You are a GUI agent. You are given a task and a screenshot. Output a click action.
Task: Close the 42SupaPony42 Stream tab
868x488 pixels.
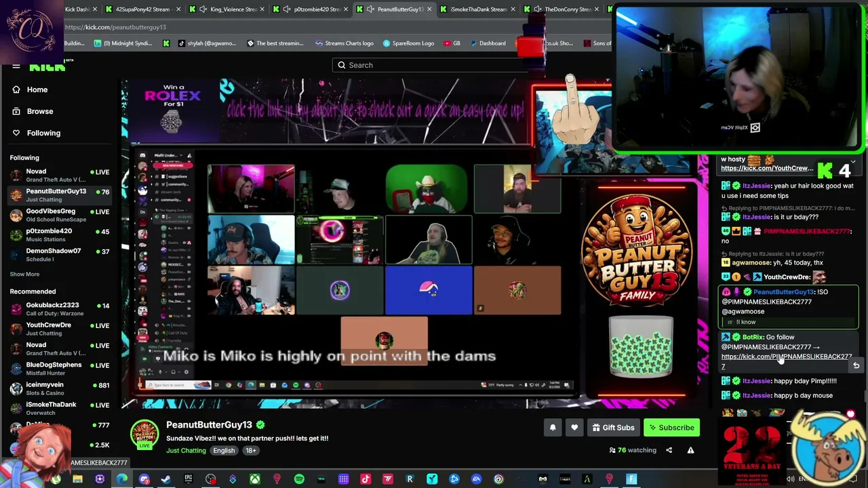coord(178,9)
